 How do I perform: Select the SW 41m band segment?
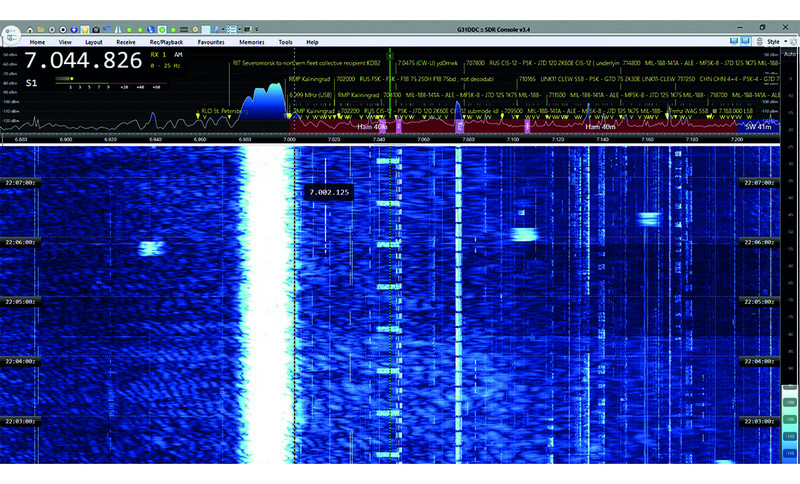(762, 128)
